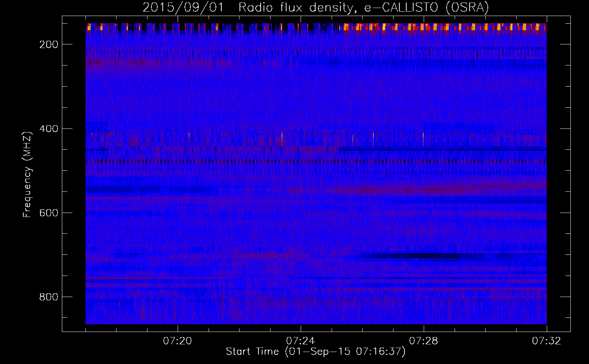Click the 07:32 time tick label

tap(547, 341)
